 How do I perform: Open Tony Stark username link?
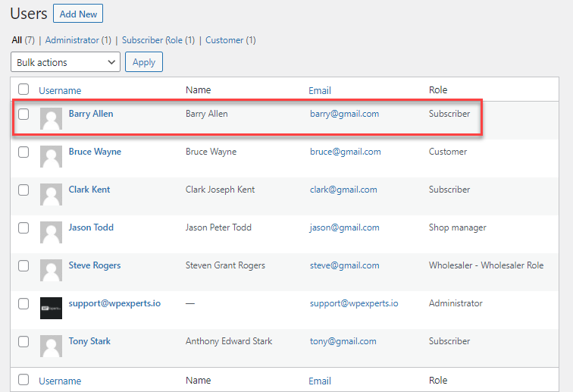coord(89,341)
